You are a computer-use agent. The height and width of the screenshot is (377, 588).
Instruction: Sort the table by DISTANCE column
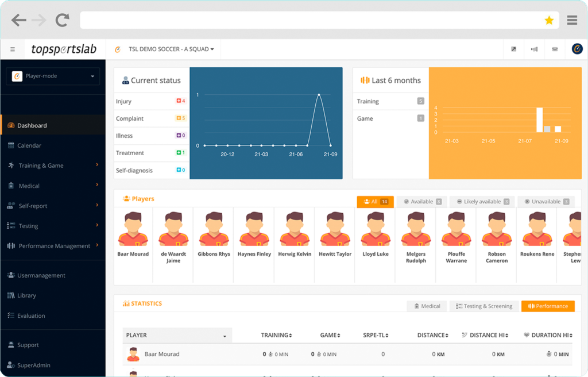pos(432,334)
